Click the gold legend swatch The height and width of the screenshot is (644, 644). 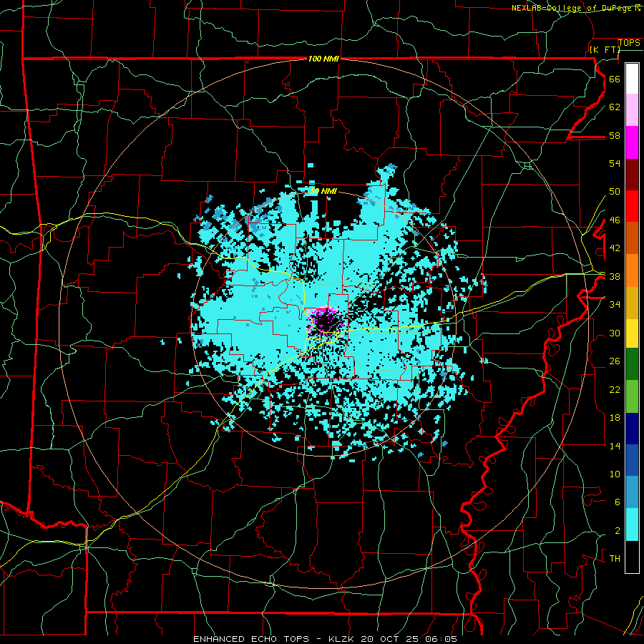(632, 303)
